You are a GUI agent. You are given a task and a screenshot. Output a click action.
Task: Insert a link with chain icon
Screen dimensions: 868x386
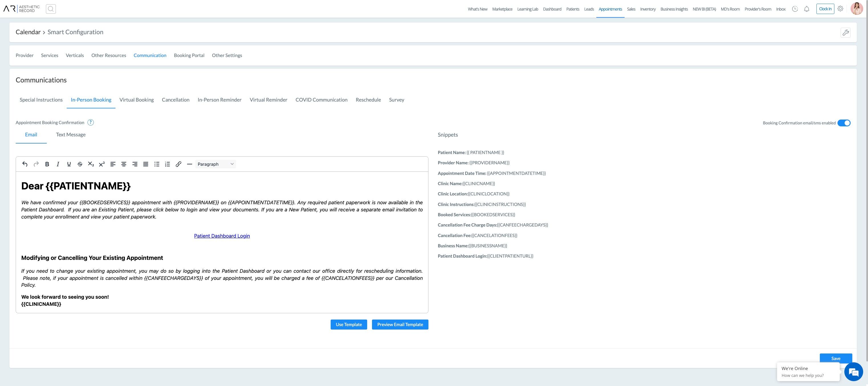tap(178, 164)
